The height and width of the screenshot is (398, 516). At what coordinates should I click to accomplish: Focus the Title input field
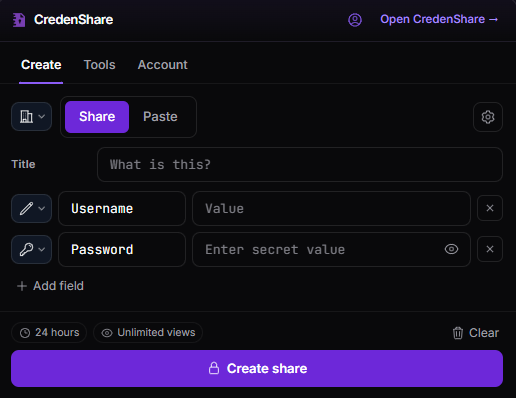300,164
